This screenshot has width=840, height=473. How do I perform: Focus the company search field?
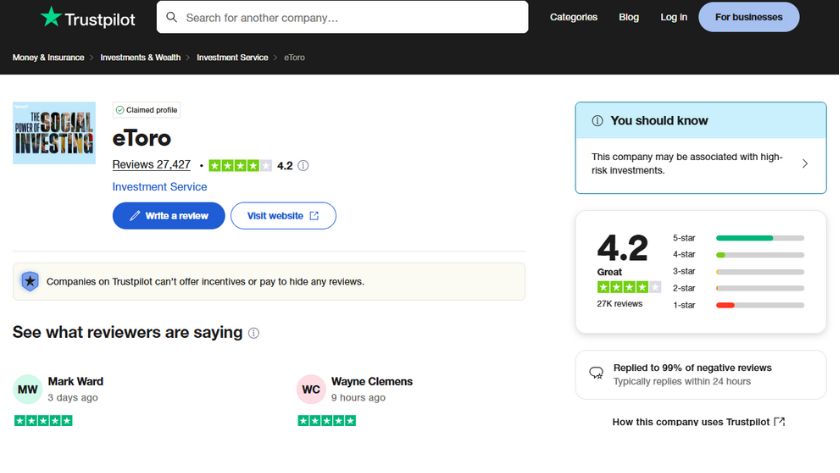point(342,17)
